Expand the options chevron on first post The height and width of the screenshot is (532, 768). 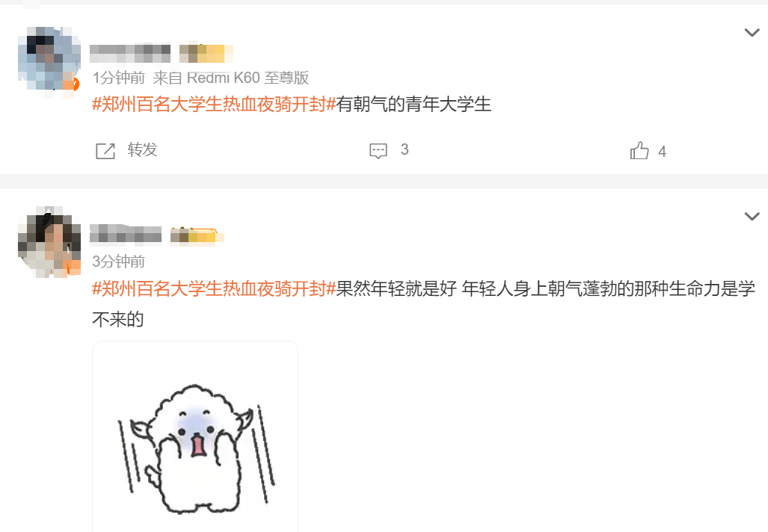click(x=752, y=33)
